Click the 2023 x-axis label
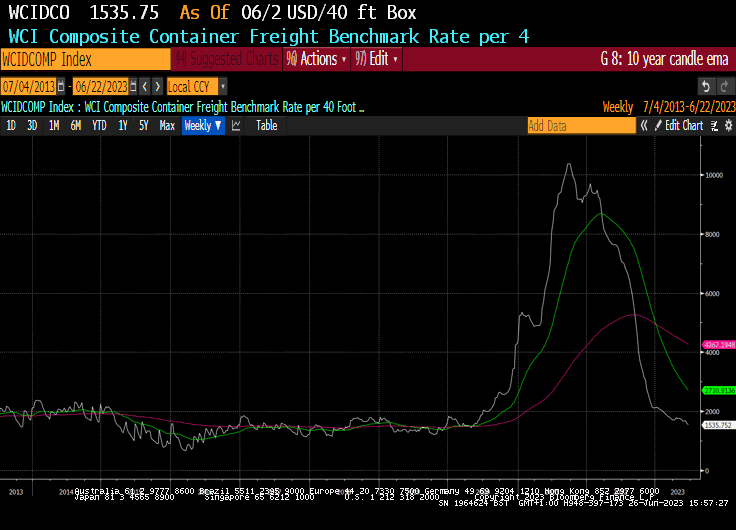736x530 pixels. coord(677,492)
